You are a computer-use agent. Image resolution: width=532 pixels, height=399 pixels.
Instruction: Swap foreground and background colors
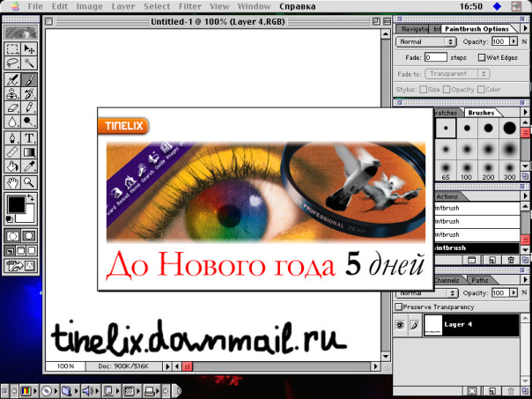pyautogui.click(x=31, y=198)
